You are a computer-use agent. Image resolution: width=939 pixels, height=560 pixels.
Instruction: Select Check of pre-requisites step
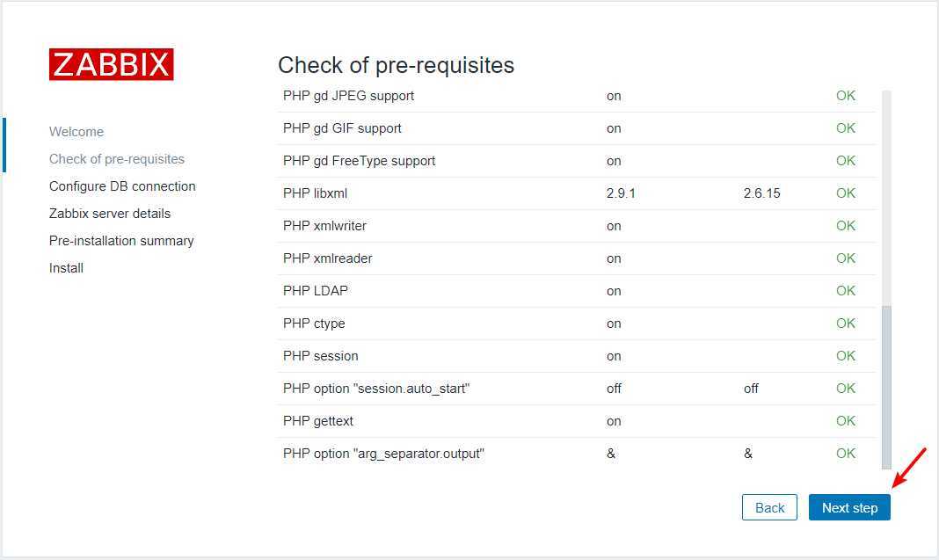[117, 159]
